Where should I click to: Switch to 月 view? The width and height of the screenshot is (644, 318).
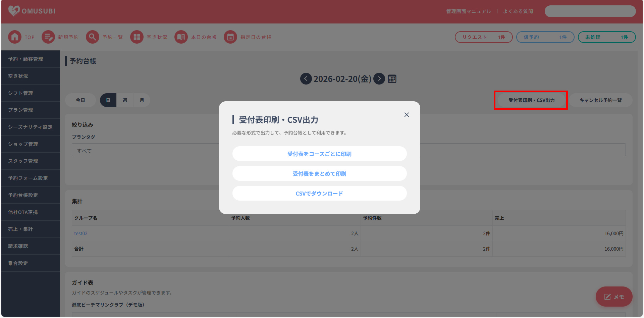coord(142,100)
